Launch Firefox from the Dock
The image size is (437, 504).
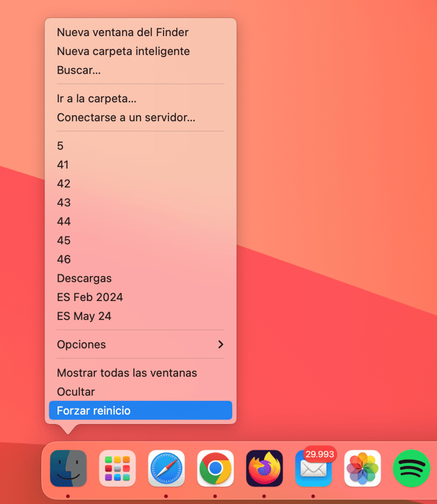tap(265, 468)
